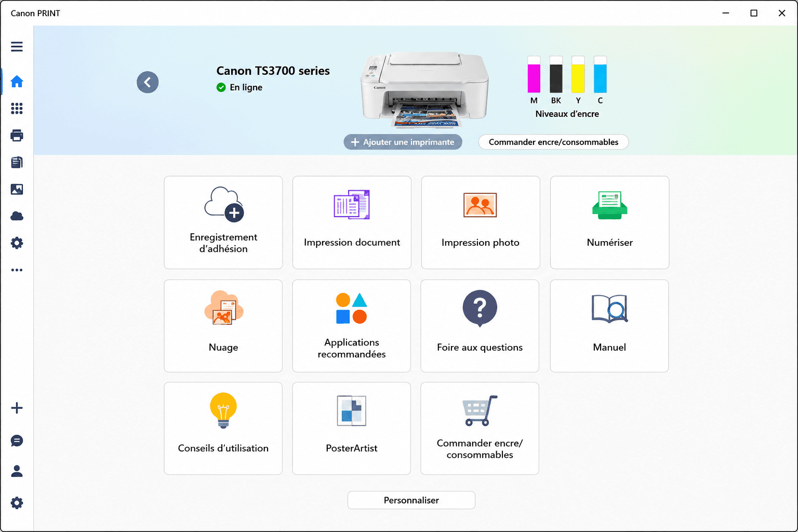Open the photo sidebar icon
The width and height of the screenshot is (798, 532).
[x=17, y=189]
